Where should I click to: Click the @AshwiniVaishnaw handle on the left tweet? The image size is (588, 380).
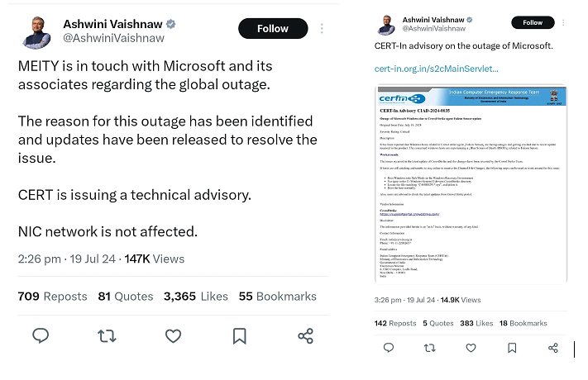coord(113,38)
